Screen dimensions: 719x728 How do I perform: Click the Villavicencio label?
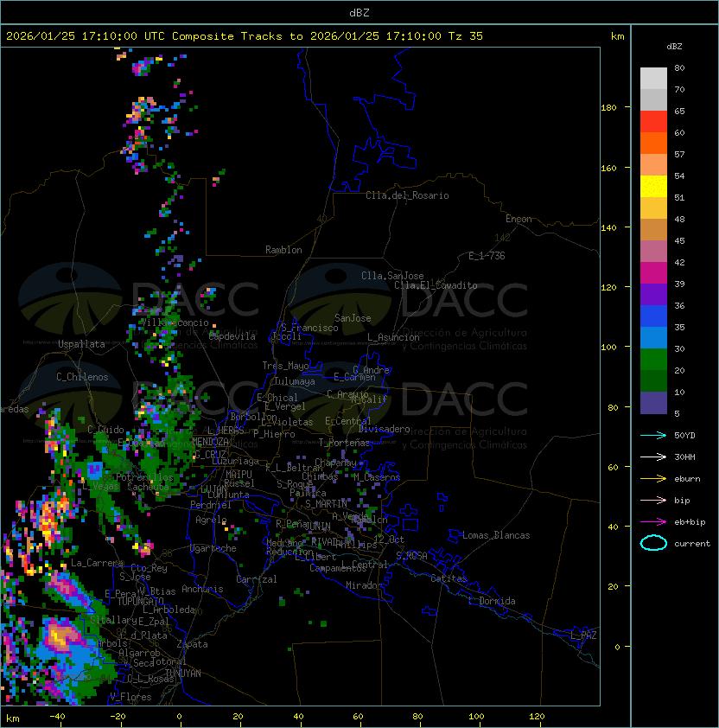click(x=175, y=322)
